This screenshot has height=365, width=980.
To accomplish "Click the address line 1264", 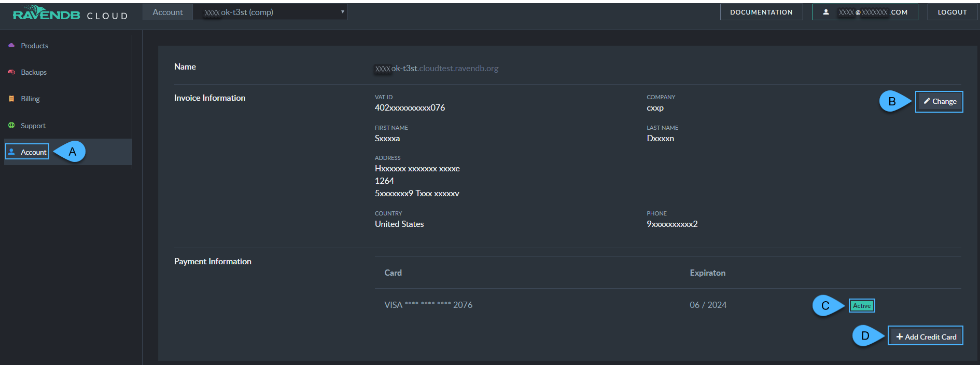I will 384,181.
